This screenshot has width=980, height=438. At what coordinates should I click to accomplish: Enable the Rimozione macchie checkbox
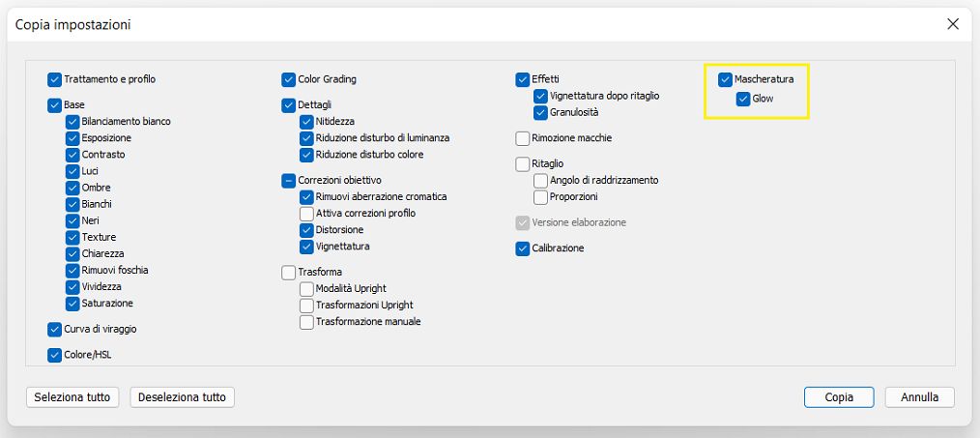click(523, 138)
